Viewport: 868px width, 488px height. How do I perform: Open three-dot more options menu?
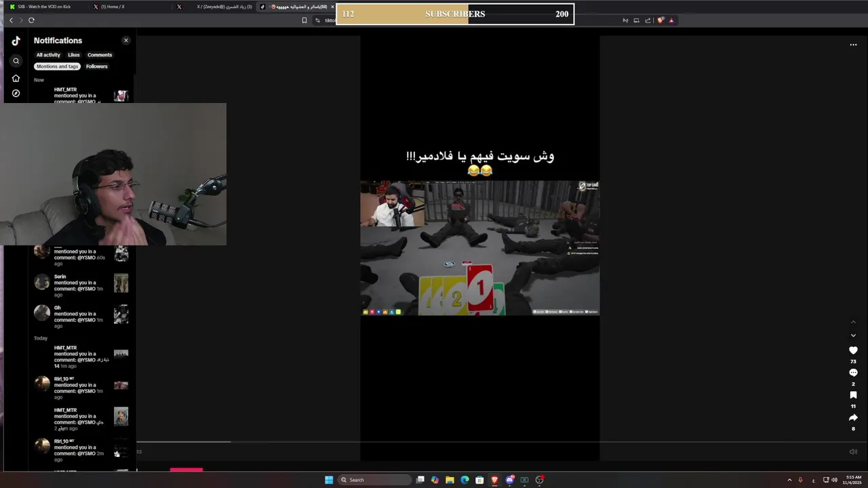[x=853, y=45]
